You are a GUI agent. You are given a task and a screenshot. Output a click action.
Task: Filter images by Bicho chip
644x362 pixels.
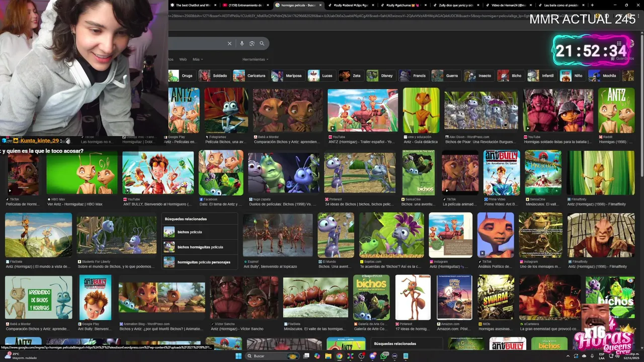click(511, 76)
